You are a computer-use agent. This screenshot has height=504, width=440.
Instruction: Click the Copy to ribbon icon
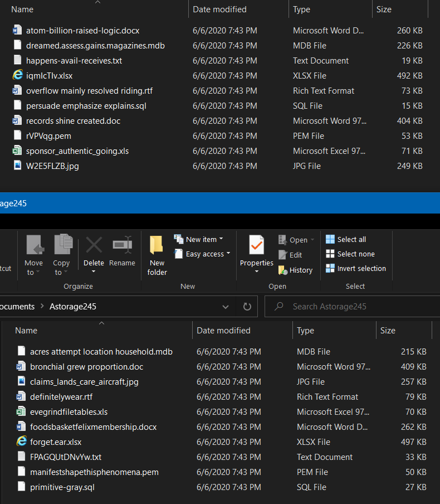[62, 244]
